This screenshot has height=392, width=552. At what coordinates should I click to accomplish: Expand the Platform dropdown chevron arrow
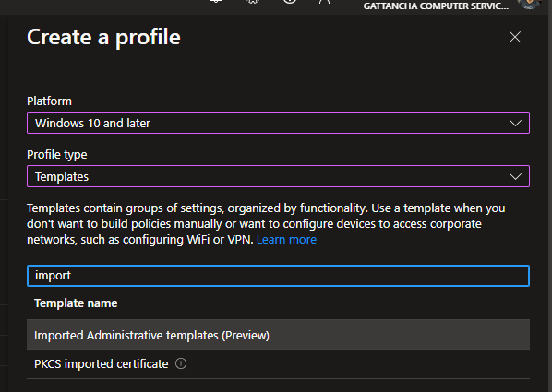[515, 124]
